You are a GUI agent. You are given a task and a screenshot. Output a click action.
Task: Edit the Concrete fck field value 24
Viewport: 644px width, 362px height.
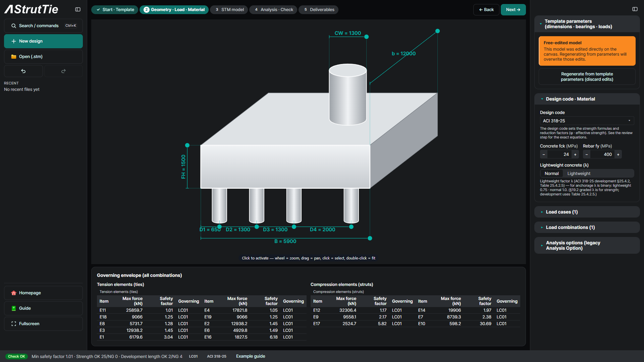coord(559,155)
